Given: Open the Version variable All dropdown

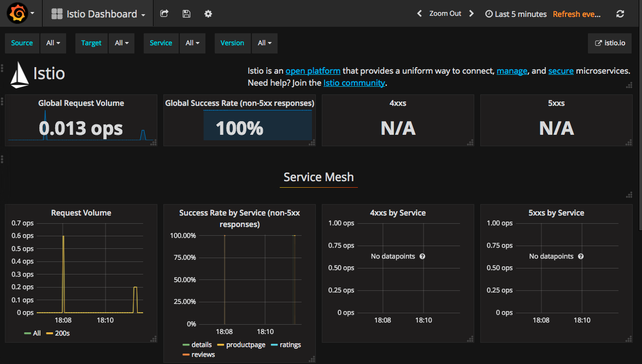Looking at the screenshot, I should pyautogui.click(x=264, y=43).
